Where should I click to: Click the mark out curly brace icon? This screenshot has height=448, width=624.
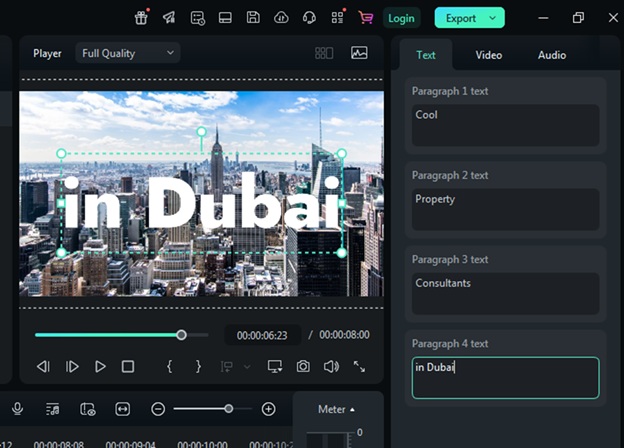(198, 367)
